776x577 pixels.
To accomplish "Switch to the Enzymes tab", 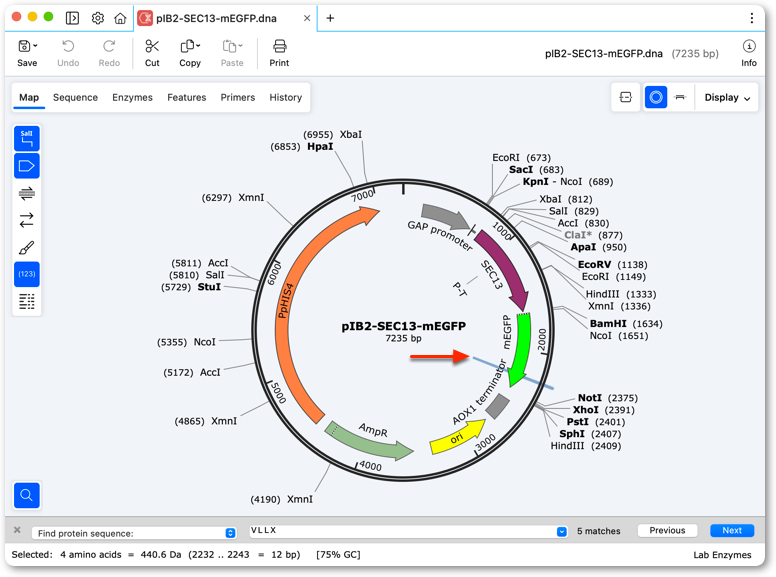I will tap(132, 97).
